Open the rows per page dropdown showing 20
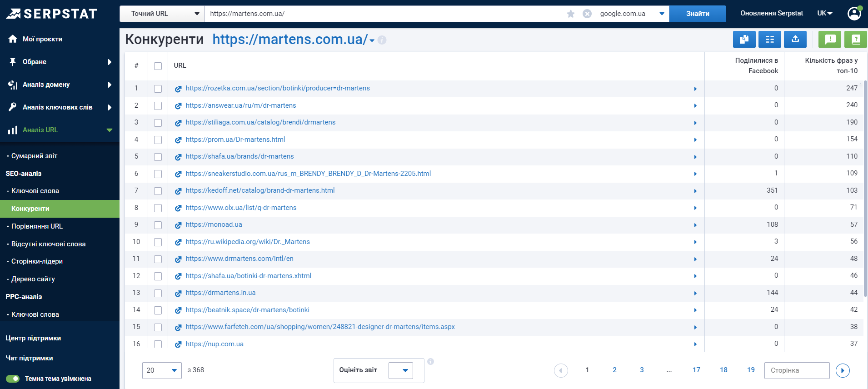Viewport: 868px width, 389px height. click(x=162, y=370)
